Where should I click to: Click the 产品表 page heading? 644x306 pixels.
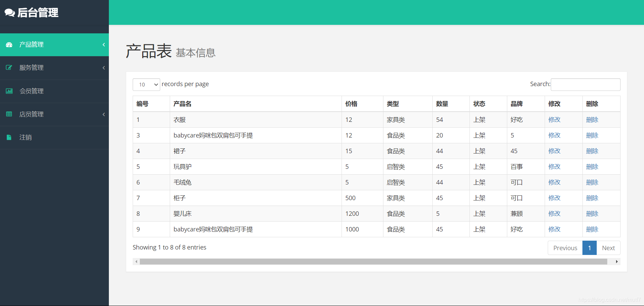pyautogui.click(x=149, y=51)
